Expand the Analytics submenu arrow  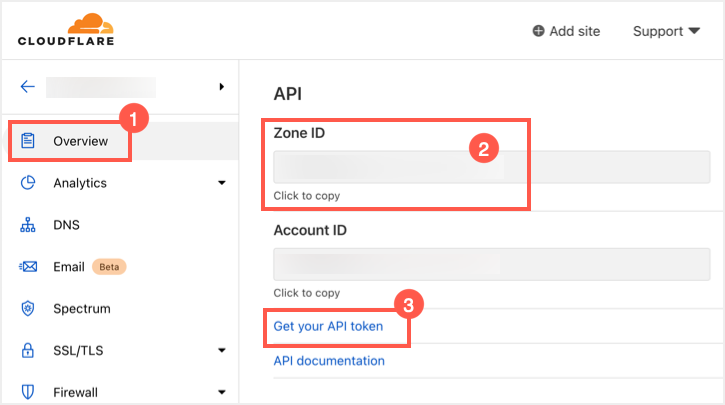click(221, 183)
